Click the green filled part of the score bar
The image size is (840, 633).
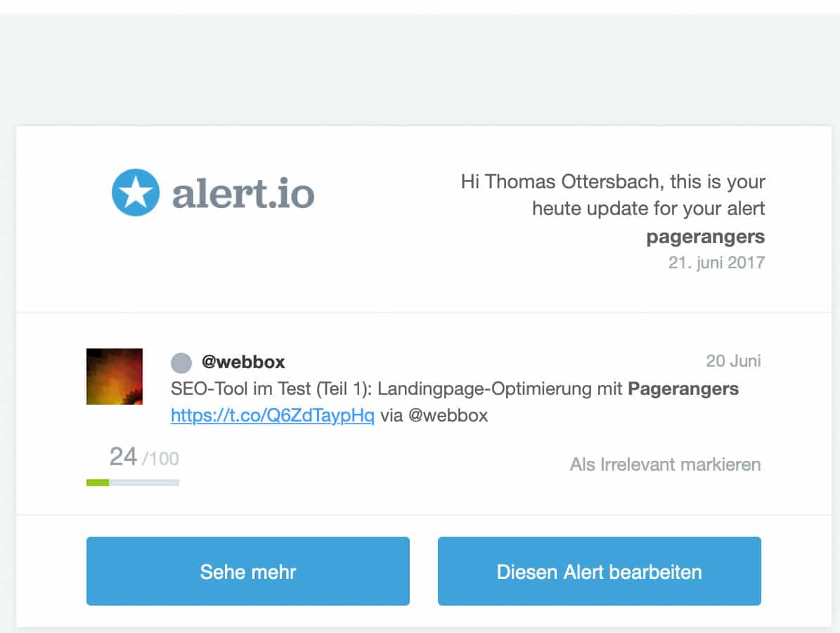(x=98, y=483)
